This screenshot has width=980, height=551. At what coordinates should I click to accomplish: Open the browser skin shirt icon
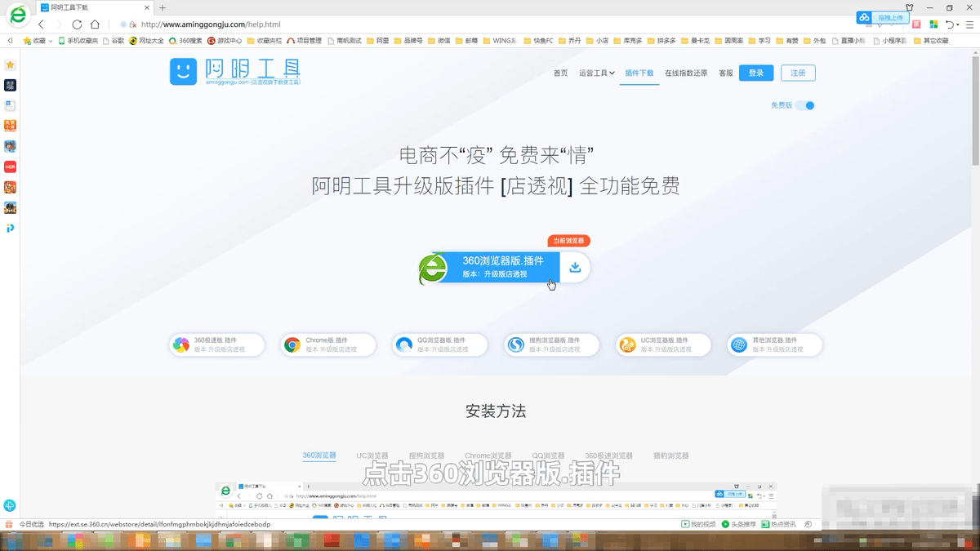[909, 7]
